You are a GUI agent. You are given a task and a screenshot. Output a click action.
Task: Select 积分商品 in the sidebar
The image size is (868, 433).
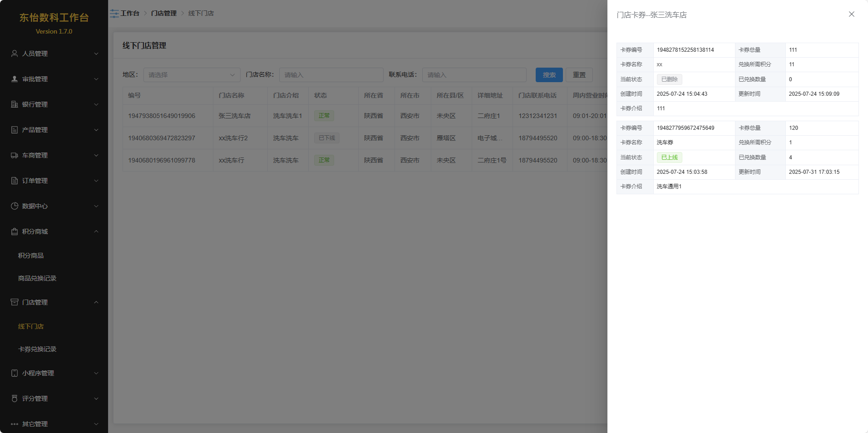31,256
